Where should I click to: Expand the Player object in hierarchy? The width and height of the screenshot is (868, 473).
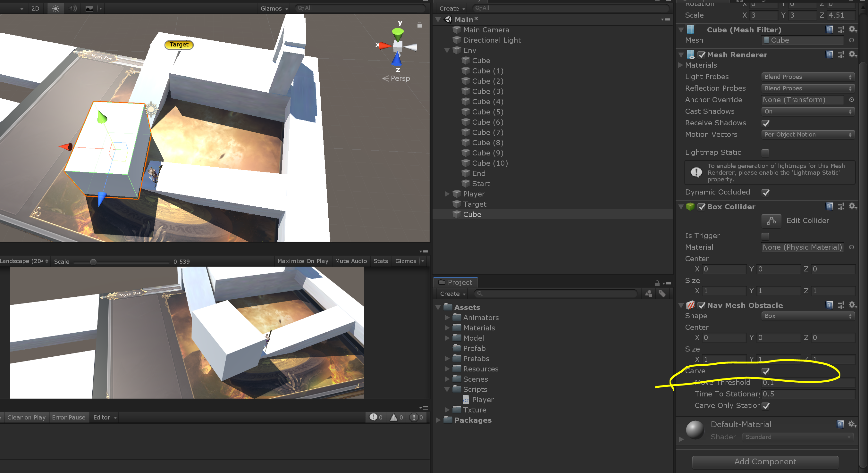pyautogui.click(x=447, y=194)
